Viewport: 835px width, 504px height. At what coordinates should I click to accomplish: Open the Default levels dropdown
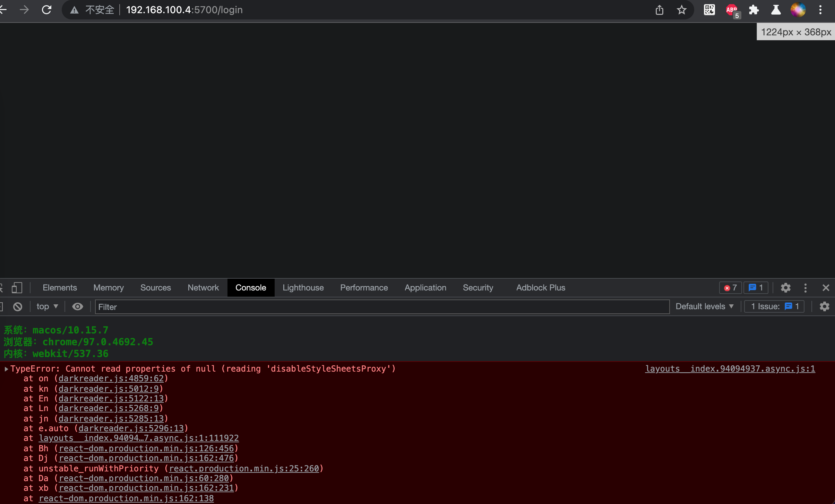704,306
